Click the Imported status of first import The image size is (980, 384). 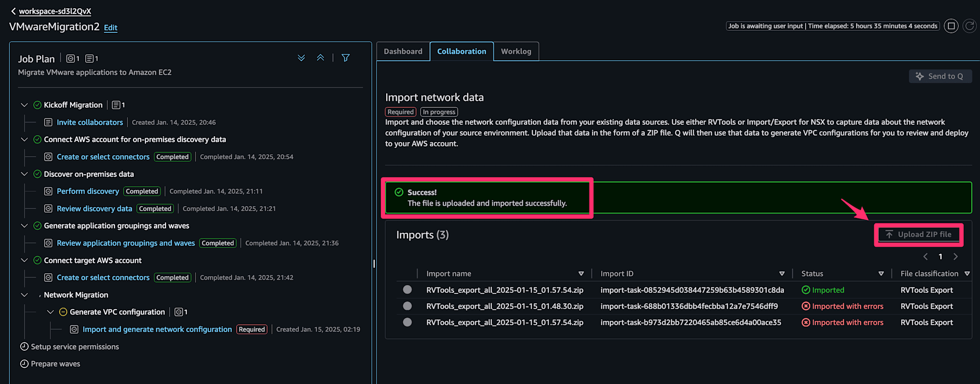(x=823, y=290)
